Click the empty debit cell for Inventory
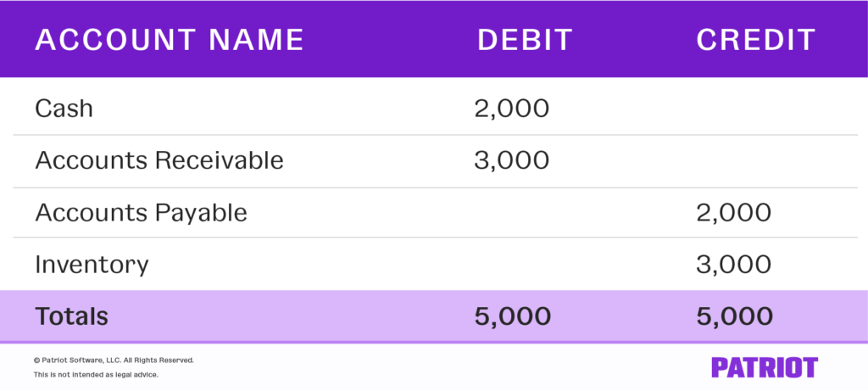Viewport: 868px width, 391px height. (x=513, y=264)
